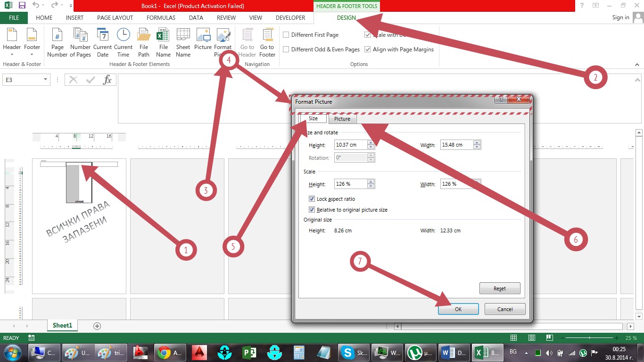Open Google Chrome from taskbar
The width and height of the screenshot is (644, 362).
(x=169, y=353)
